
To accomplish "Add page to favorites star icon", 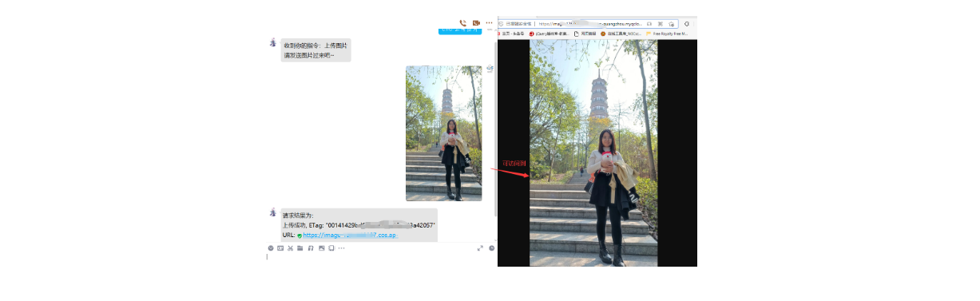I will [671, 24].
